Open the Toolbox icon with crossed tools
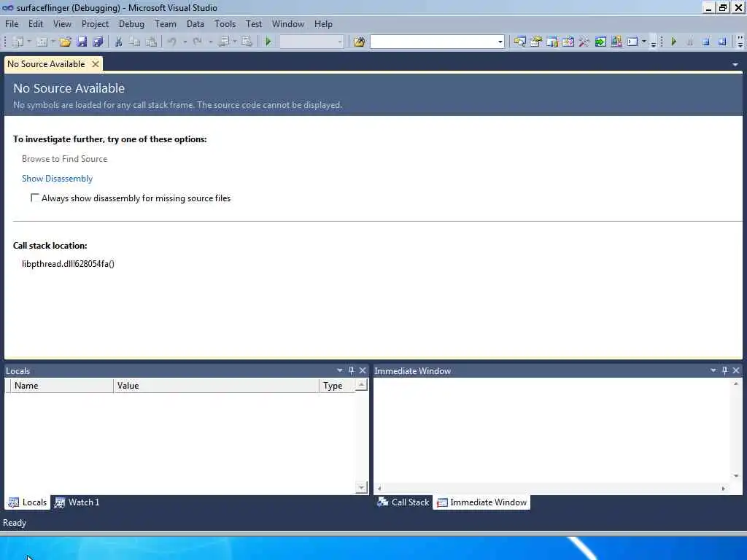This screenshot has height=560, width=747. click(x=584, y=42)
